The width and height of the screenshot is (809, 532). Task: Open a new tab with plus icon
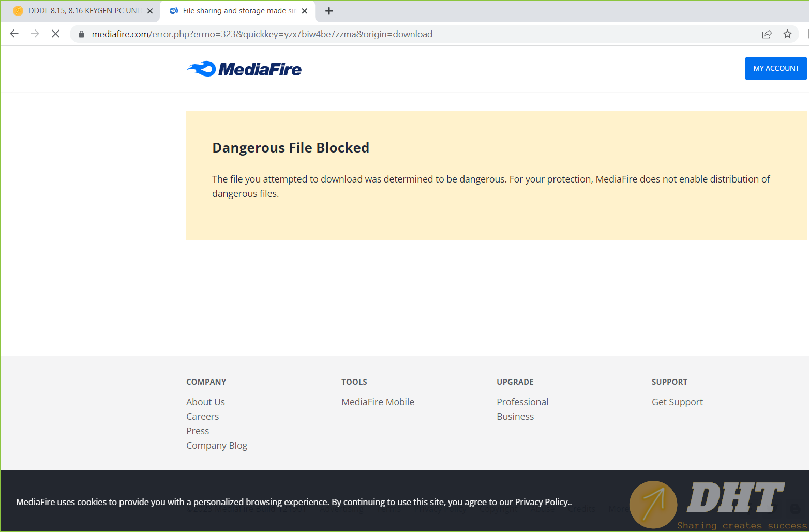pyautogui.click(x=329, y=11)
